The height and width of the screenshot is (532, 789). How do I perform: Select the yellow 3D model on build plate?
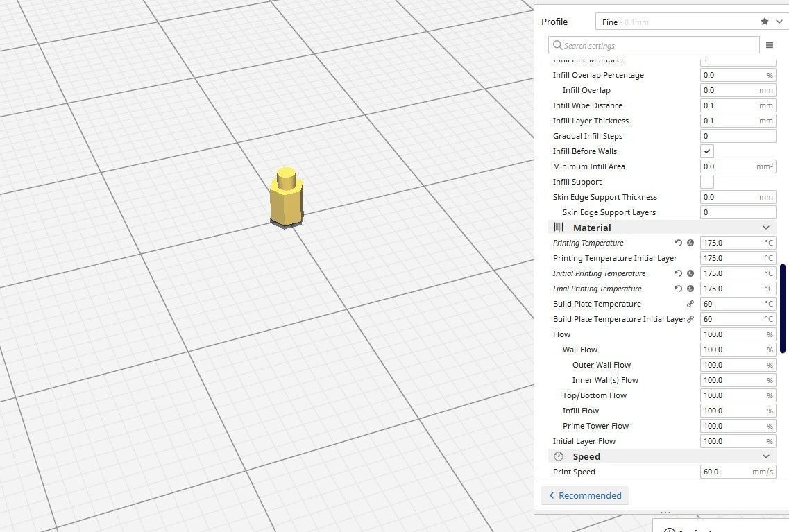(x=287, y=198)
